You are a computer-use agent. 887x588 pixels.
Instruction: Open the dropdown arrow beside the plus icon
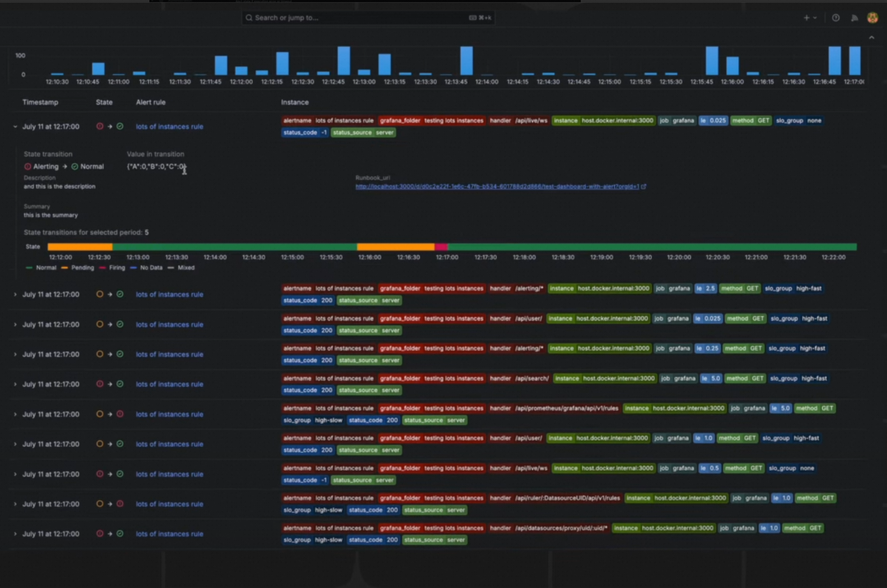click(815, 18)
